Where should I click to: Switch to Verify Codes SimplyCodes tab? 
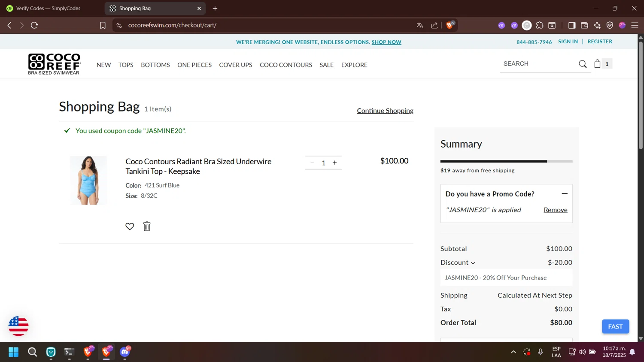click(48, 8)
